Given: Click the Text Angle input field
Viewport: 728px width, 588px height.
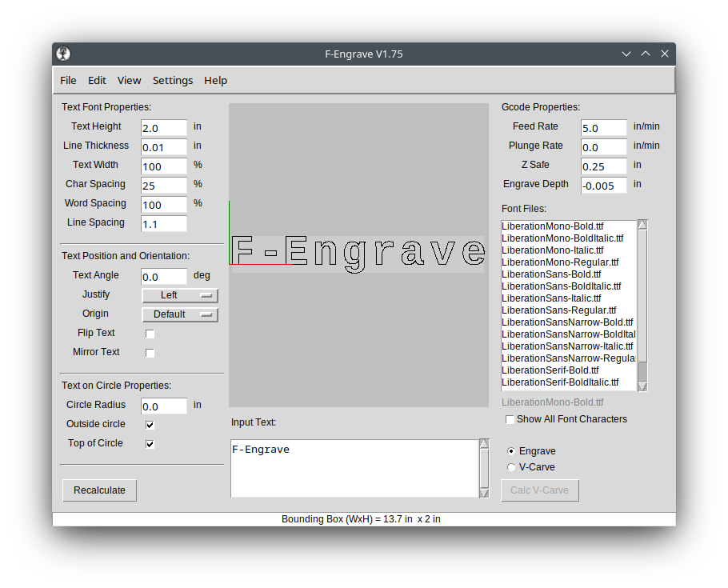Looking at the screenshot, I should point(164,277).
